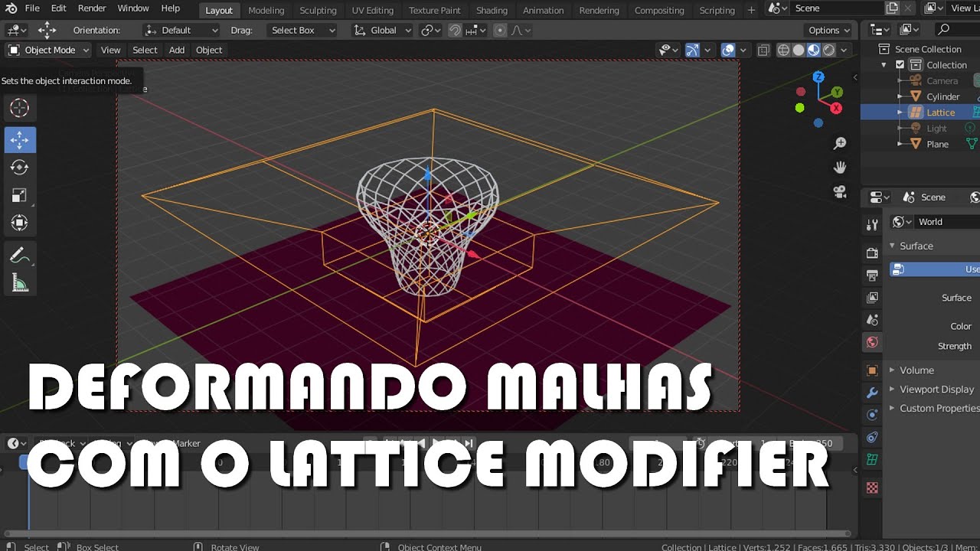This screenshot has height=551, width=980.
Task: Click the zoom magnifier viewport icon
Action: click(840, 143)
